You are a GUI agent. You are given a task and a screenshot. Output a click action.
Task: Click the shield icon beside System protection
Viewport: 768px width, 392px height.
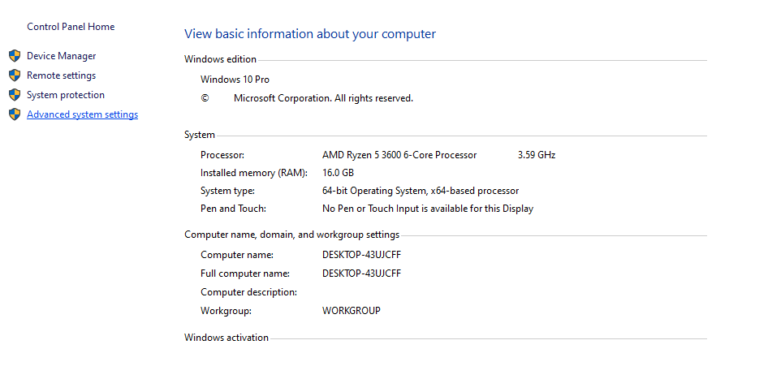15,95
